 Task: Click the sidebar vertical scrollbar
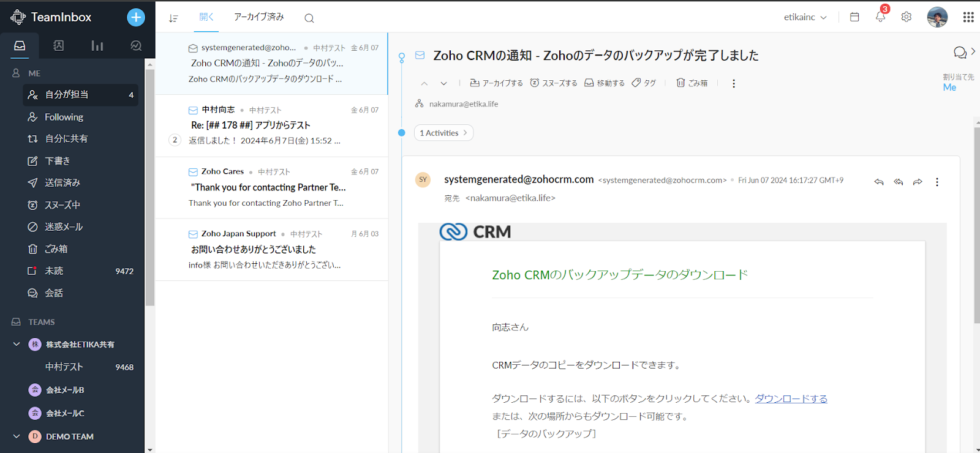coord(150,187)
